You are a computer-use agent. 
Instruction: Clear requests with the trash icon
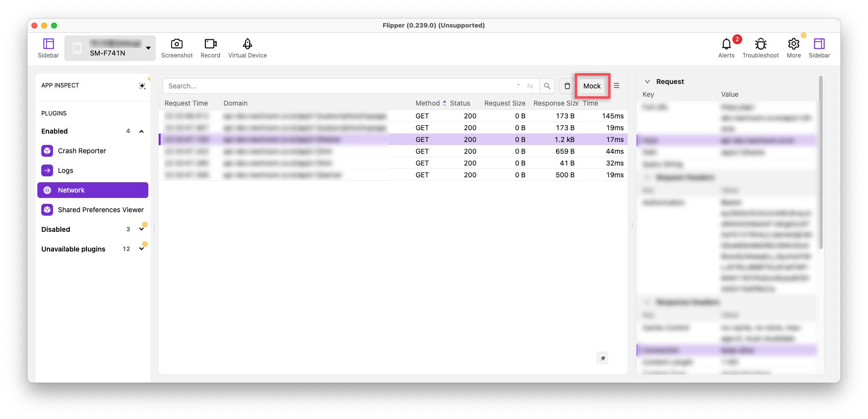coord(567,86)
